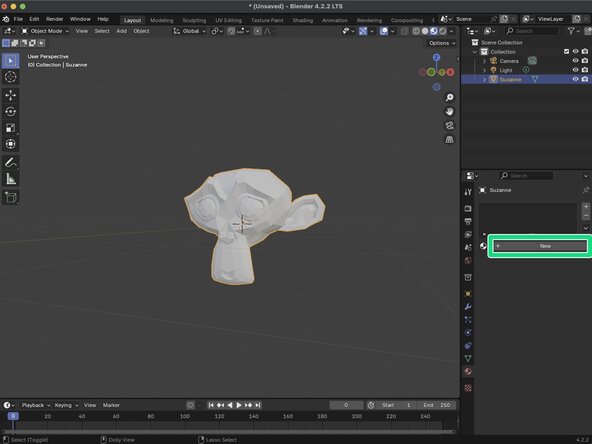
Task: Toggle X-ray mode
Action: tap(404, 31)
